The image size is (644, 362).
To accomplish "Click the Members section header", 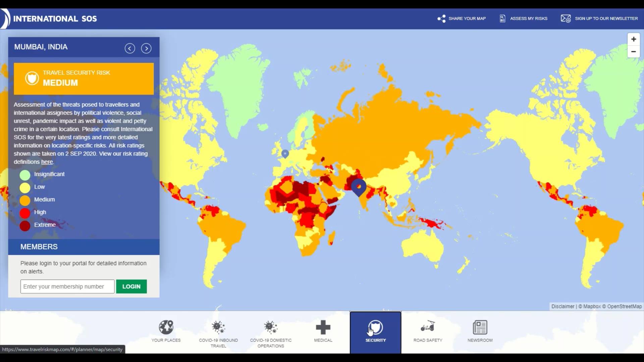I will tap(84, 247).
